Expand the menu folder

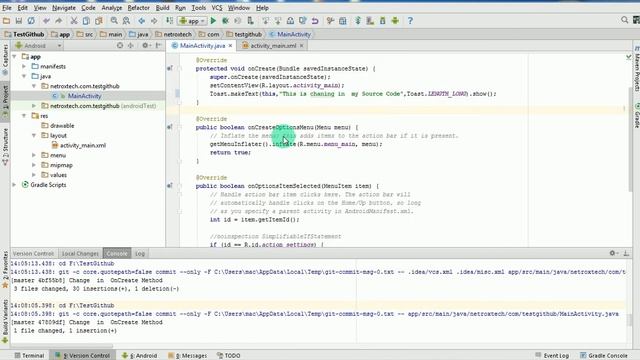coord(34,155)
